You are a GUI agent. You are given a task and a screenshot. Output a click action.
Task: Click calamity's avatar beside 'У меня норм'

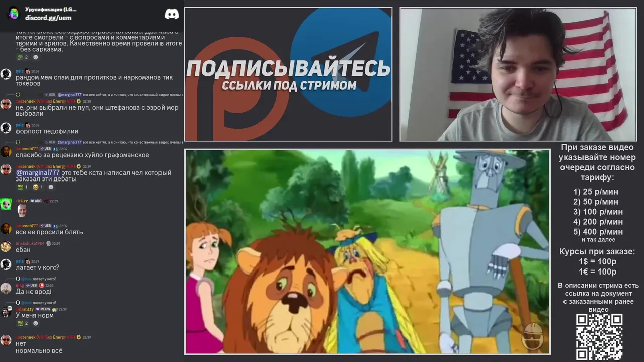(6, 312)
